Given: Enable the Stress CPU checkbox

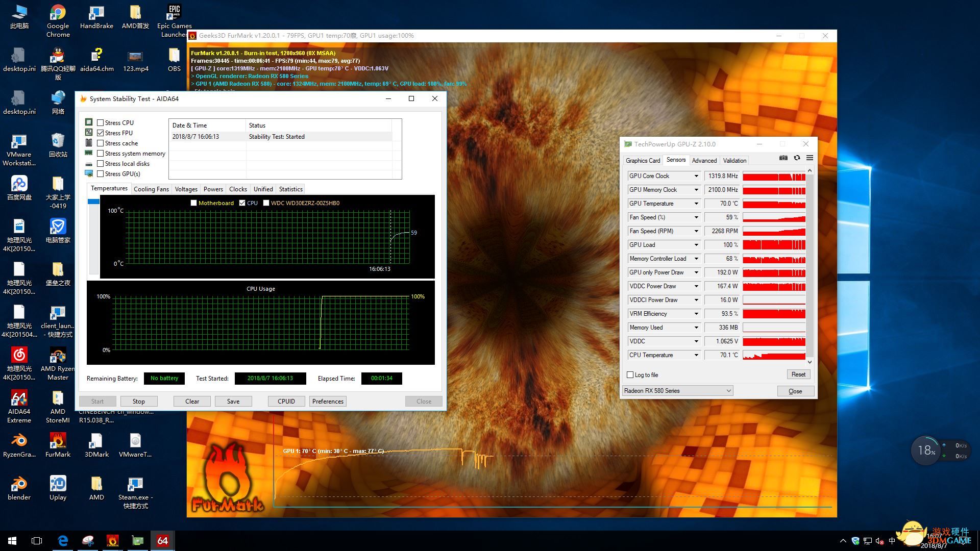Looking at the screenshot, I should click(101, 123).
